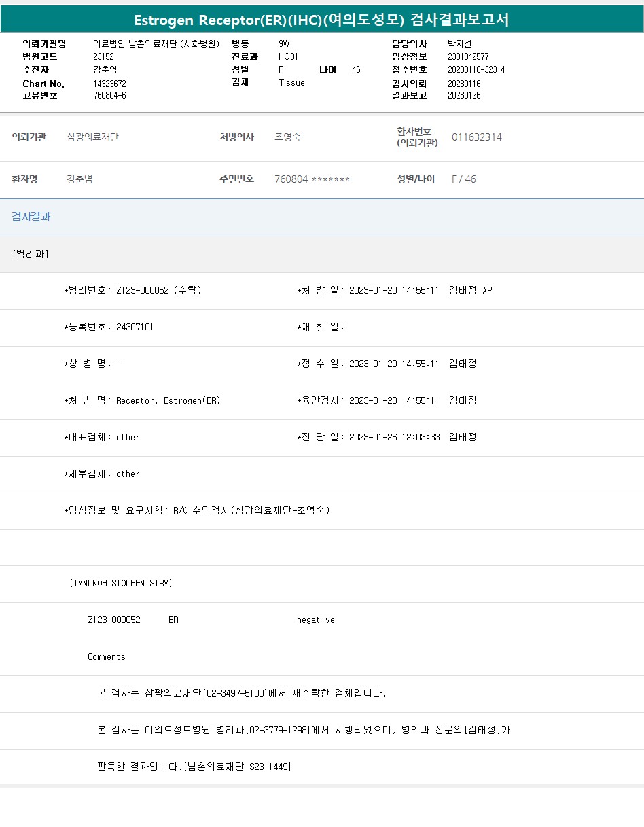Click the 병원코드 value 23152

(103, 57)
